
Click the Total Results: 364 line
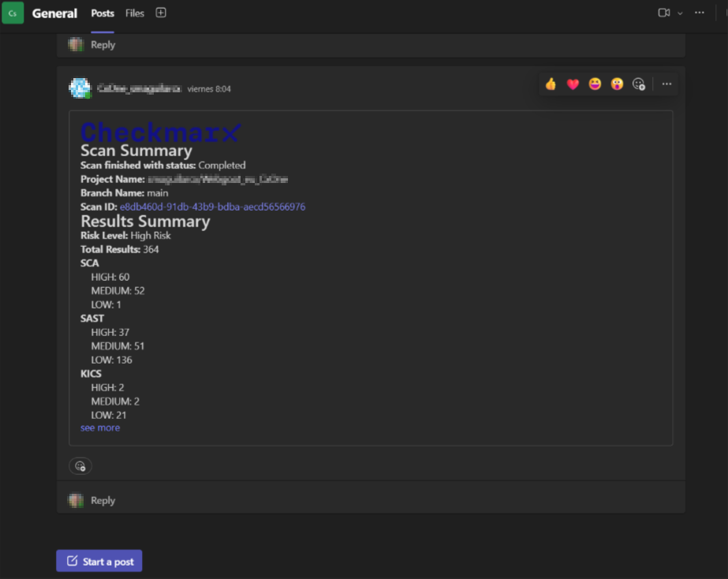click(120, 249)
